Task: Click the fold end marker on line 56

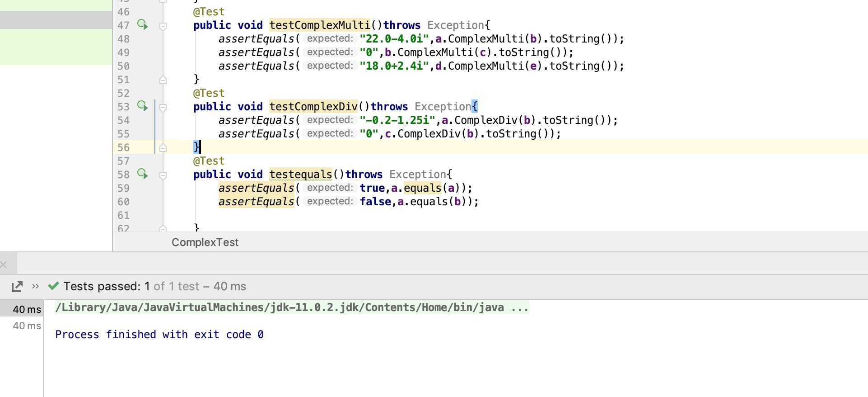Action: coord(163,148)
